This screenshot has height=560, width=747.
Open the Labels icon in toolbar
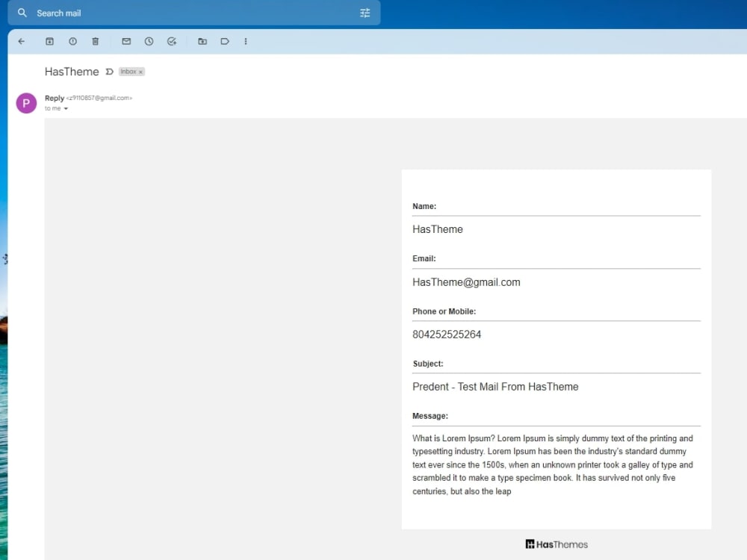pyautogui.click(x=225, y=41)
